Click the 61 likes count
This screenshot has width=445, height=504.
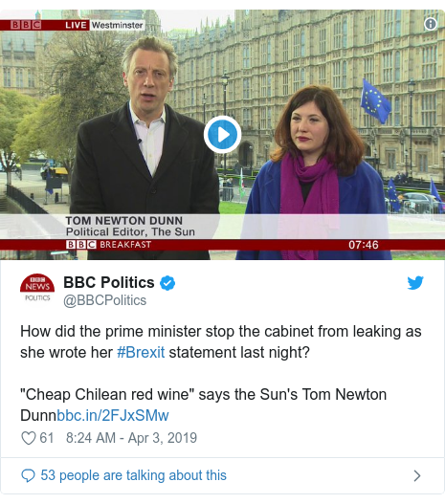[47, 438]
